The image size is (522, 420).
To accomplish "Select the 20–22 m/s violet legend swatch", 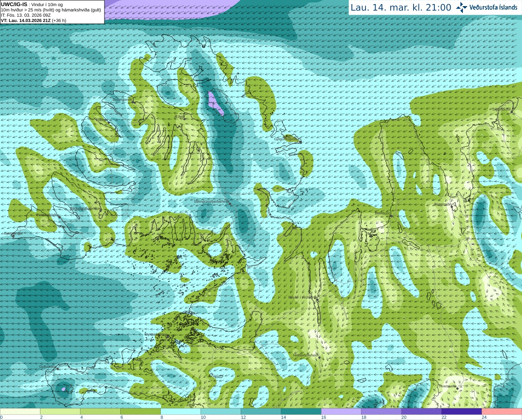I will click(422, 411).
